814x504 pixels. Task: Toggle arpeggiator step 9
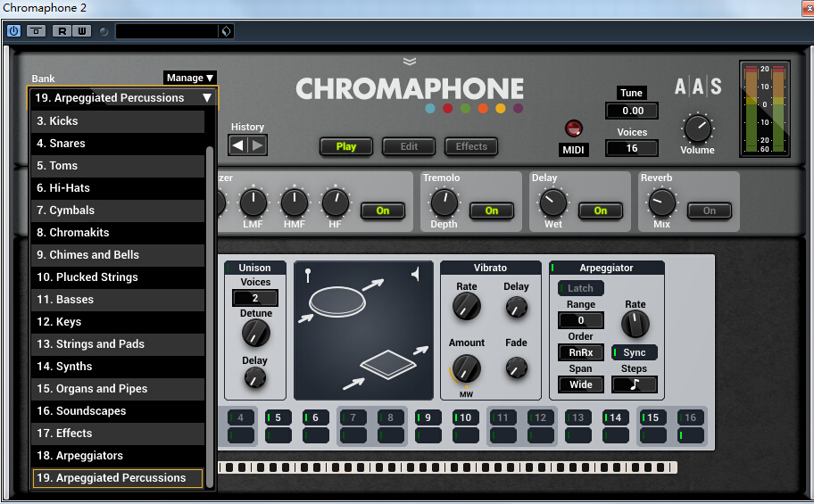[x=428, y=417]
